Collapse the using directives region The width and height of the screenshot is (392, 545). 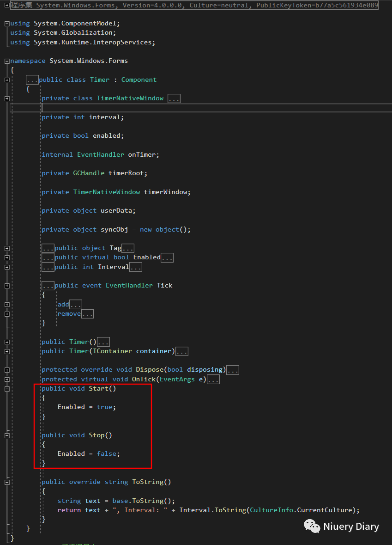pyautogui.click(x=6, y=23)
